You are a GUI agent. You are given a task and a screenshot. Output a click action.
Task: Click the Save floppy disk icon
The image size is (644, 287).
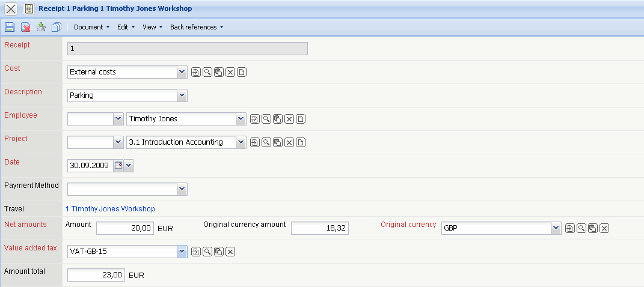point(10,27)
